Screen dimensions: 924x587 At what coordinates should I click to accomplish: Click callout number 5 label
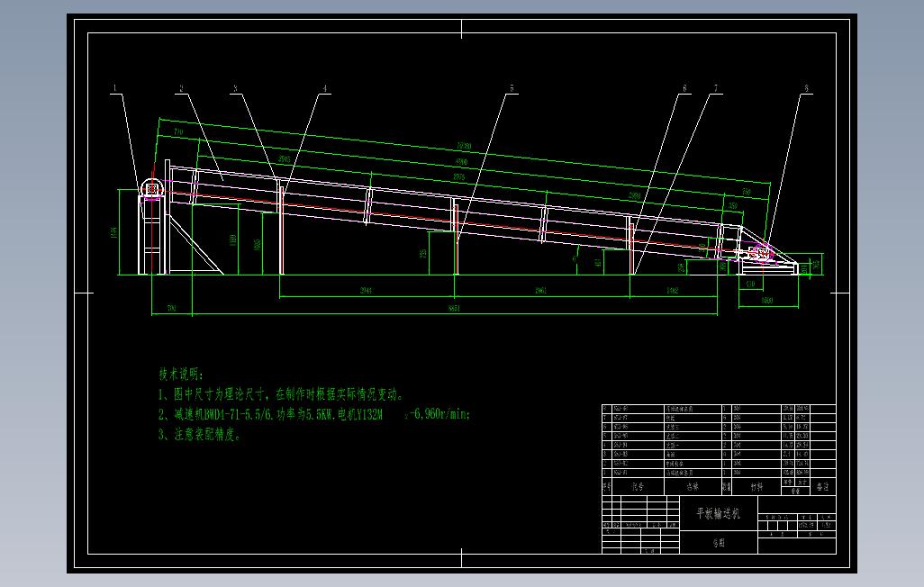(512, 88)
